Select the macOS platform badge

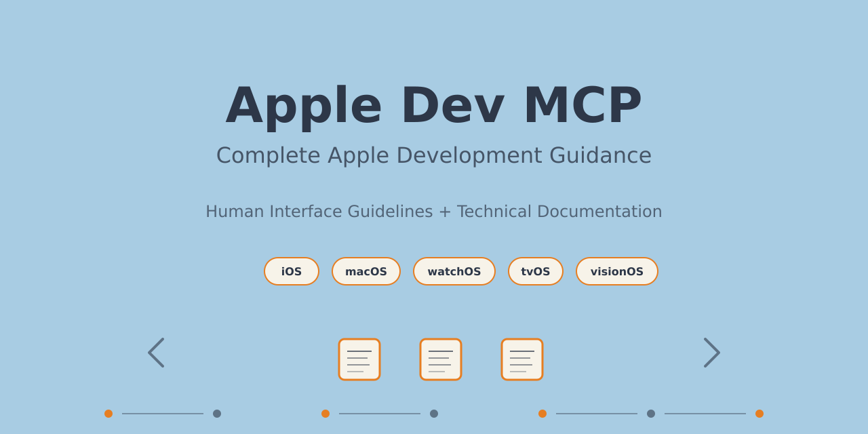tap(366, 271)
